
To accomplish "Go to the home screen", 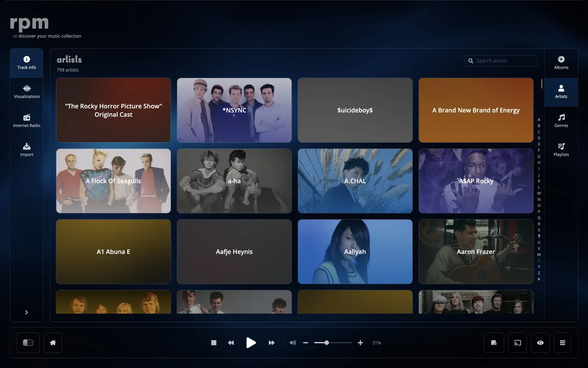I will (x=53, y=343).
